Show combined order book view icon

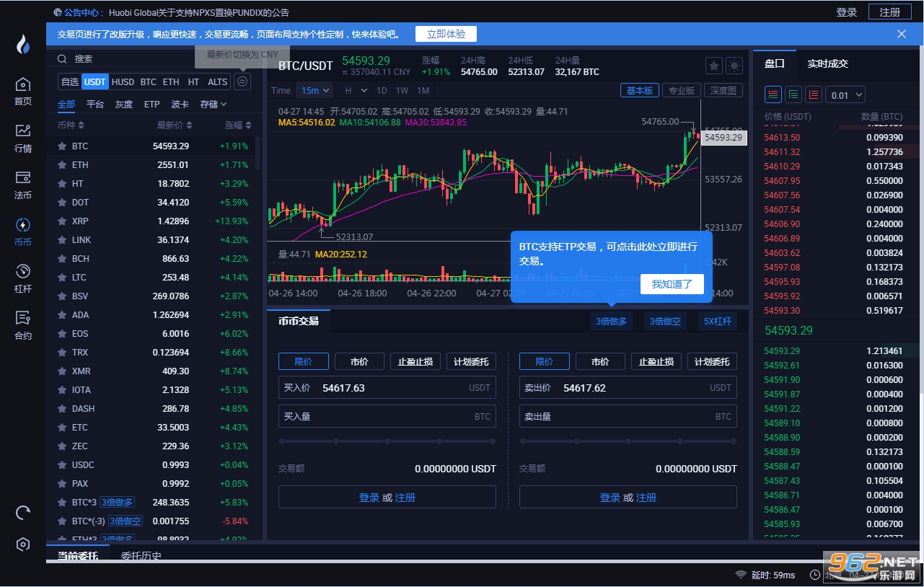(773, 94)
